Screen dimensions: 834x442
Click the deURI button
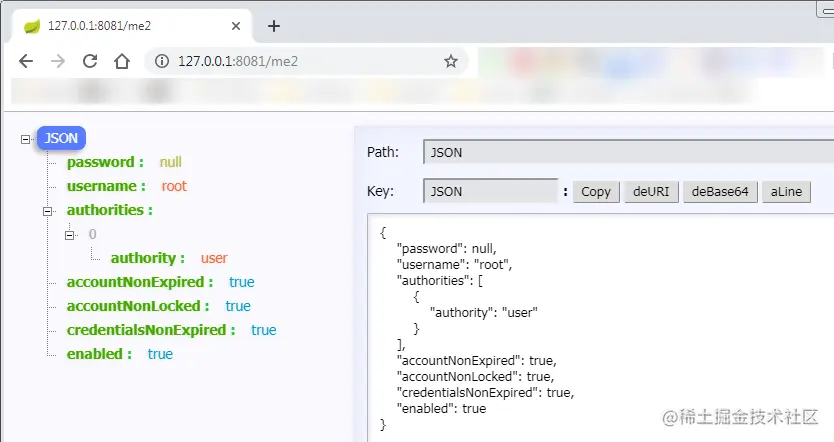[x=651, y=191]
